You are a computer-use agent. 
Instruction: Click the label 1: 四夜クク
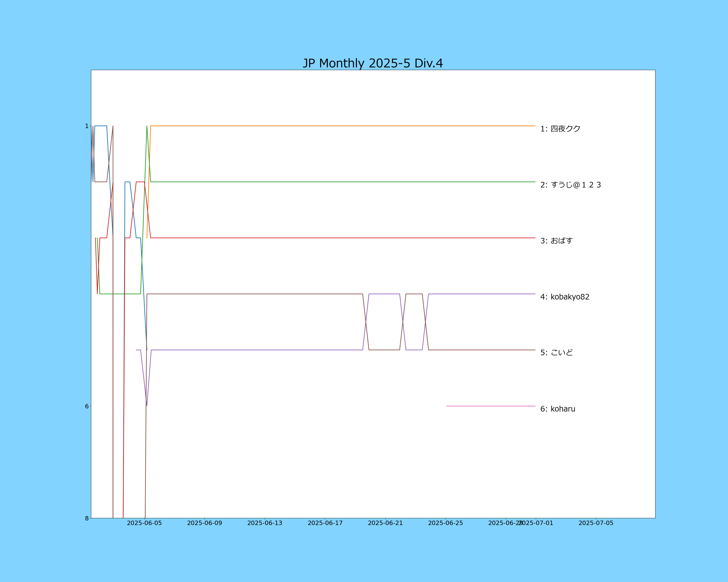[x=560, y=129]
